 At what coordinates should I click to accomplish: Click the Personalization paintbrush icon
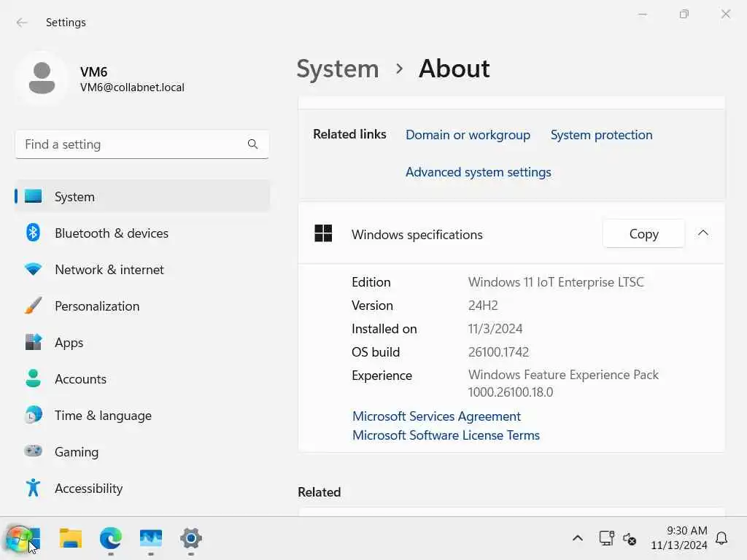[x=34, y=306]
